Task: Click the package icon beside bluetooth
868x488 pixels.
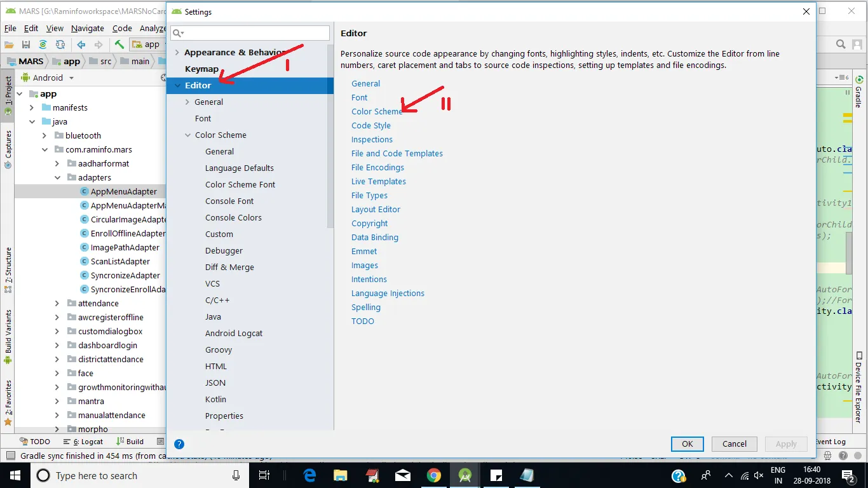Action: (58, 135)
